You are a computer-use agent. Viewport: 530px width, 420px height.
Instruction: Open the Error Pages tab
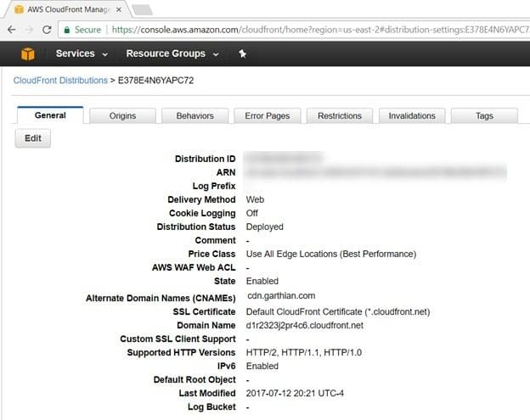click(x=268, y=115)
